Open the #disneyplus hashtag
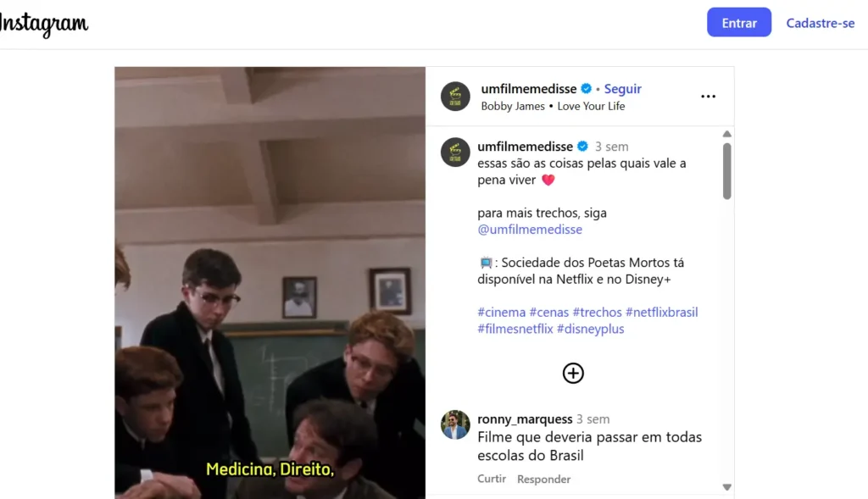868x499 pixels. coord(590,329)
